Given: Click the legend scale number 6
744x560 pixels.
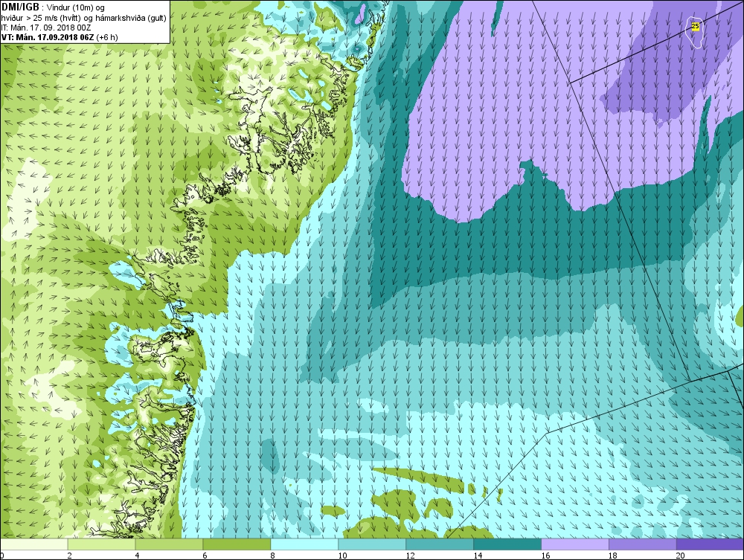Looking at the screenshot, I should pos(205,556).
